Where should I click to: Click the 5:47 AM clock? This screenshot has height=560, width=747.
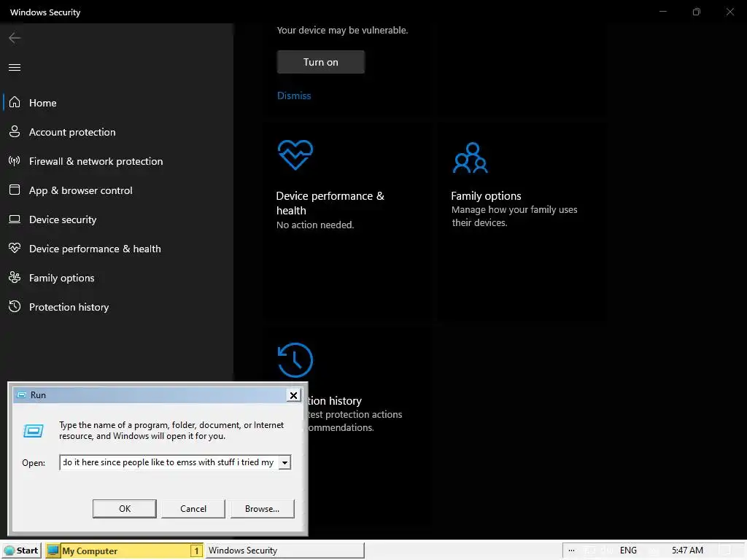click(687, 551)
